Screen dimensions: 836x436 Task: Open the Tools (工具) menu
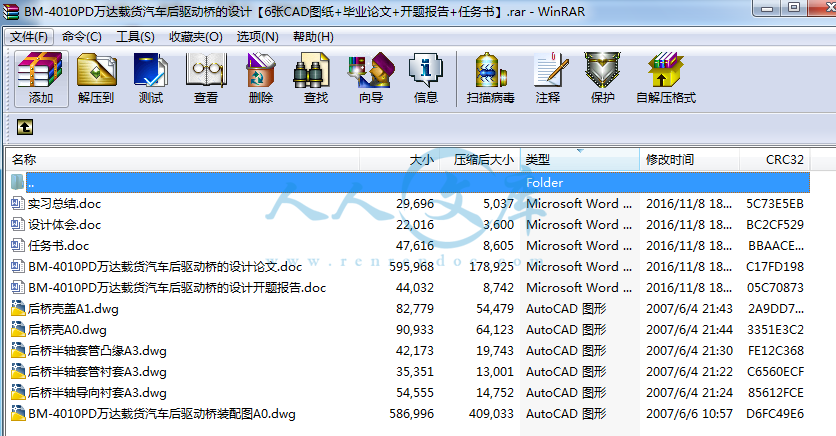135,37
